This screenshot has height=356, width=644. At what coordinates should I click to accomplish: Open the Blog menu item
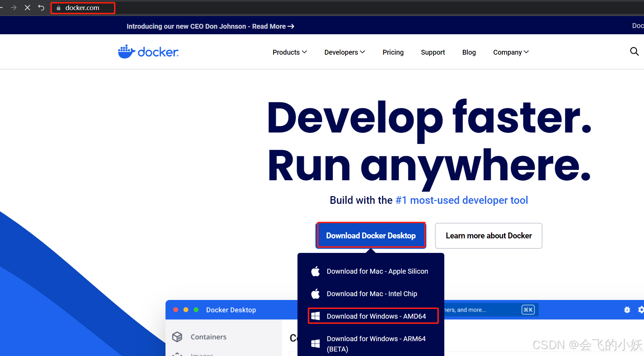469,52
